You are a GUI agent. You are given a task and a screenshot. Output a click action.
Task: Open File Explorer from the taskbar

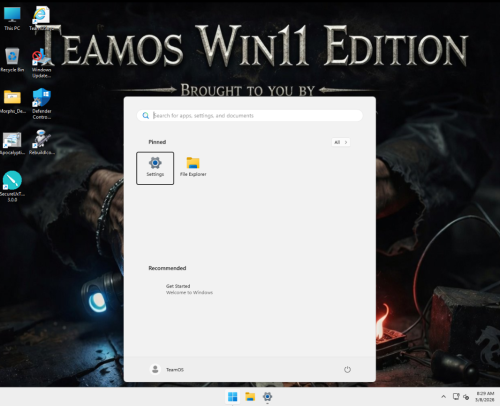click(x=250, y=397)
